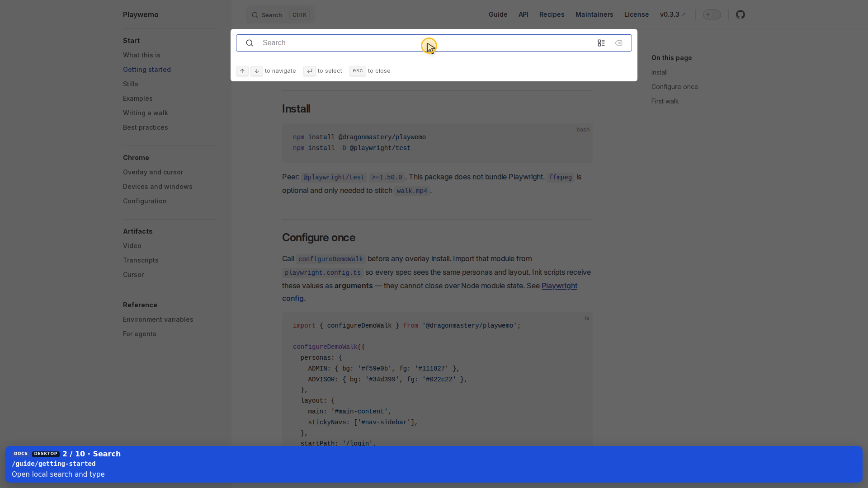The width and height of the screenshot is (868, 488).
Task: Open Best practices sidebar page
Action: click(146, 127)
